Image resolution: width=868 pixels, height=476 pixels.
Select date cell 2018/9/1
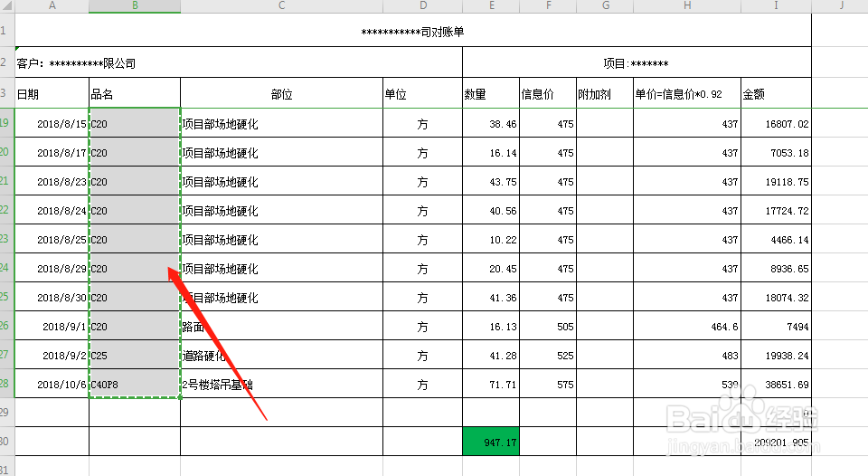click(x=52, y=327)
